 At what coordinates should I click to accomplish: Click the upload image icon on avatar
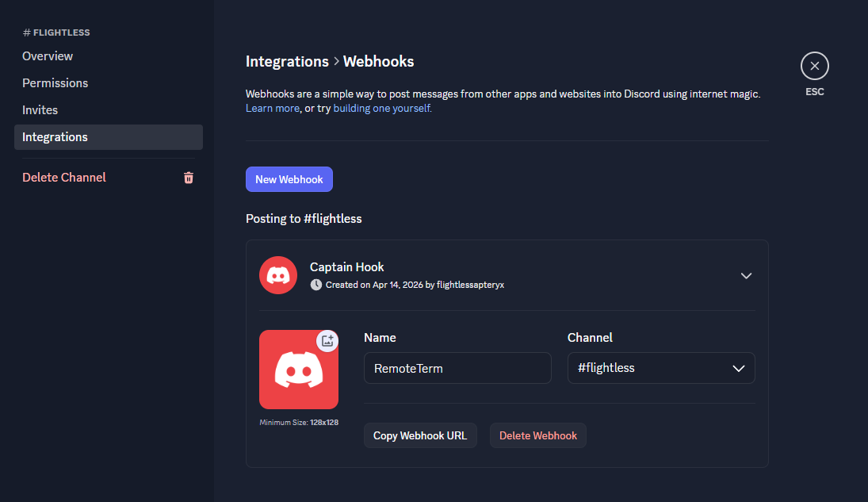coord(327,341)
